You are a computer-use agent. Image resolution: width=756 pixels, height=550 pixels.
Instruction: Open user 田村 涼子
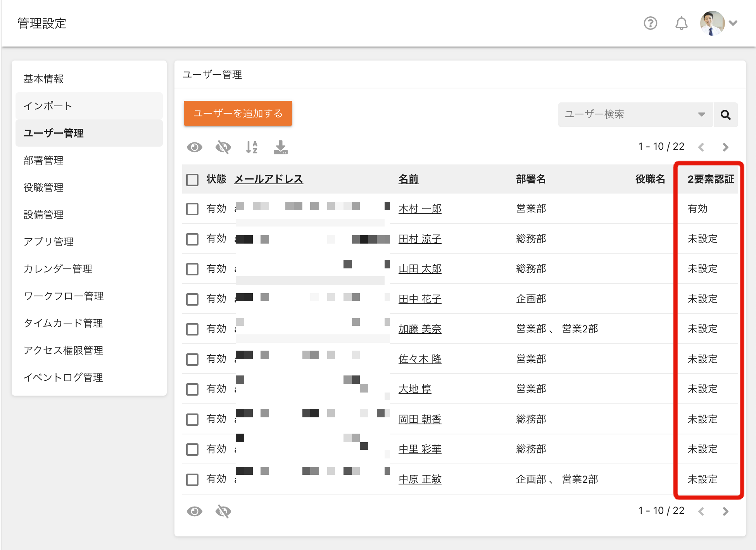point(420,239)
